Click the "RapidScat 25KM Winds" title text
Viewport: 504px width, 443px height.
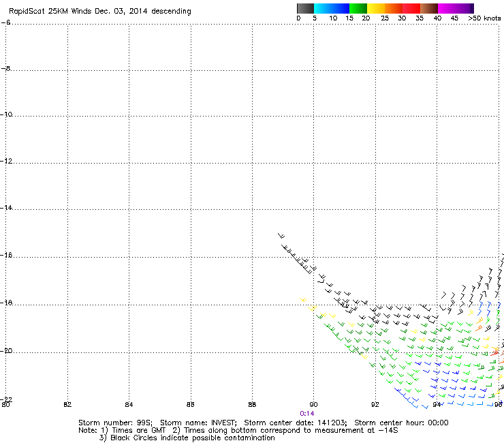click(x=50, y=12)
